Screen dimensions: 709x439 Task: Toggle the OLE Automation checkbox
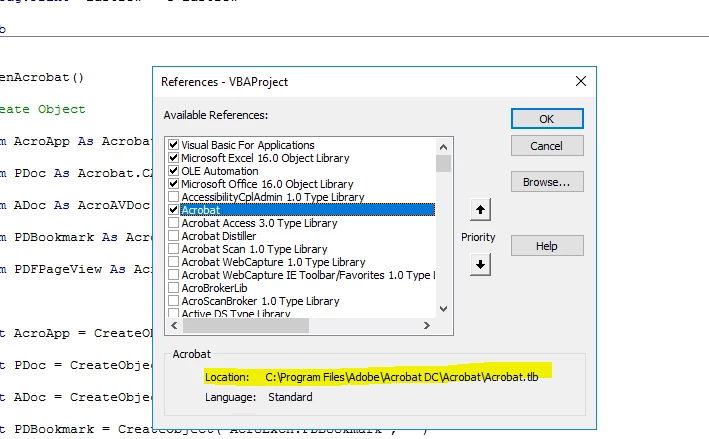tap(173, 171)
